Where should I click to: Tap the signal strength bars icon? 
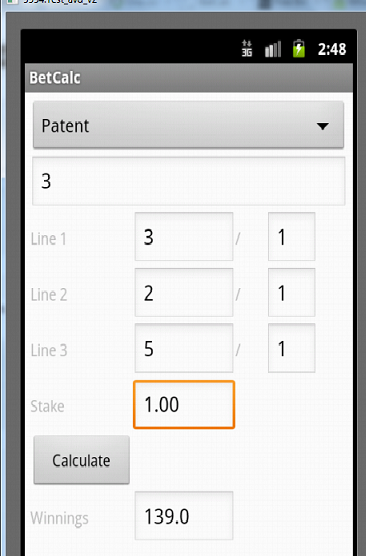click(273, 49)
